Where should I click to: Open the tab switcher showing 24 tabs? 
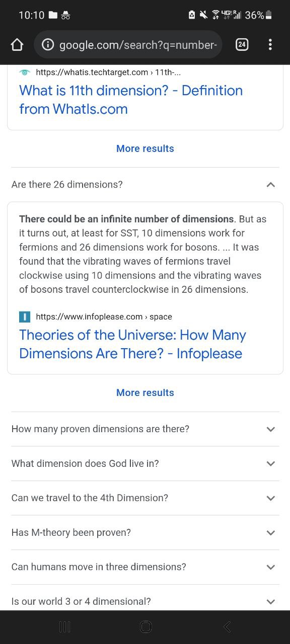point(242,45)
